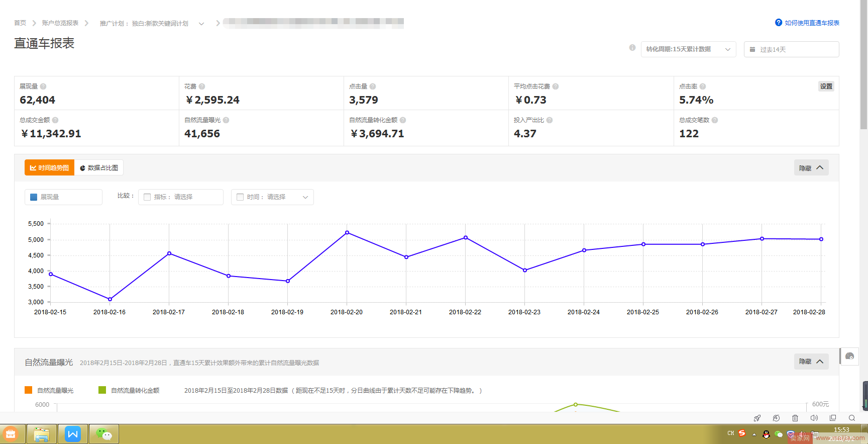Expand the 推广计划 breadcrumb dropdown arrow
868x444 pixels.
point(201,24)
